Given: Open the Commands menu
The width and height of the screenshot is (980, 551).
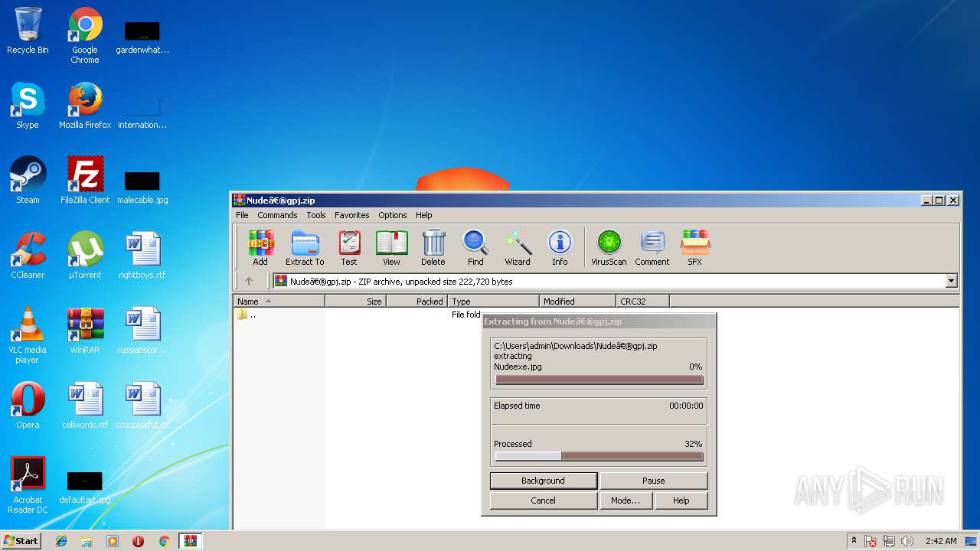Looking at the screenshot, I should pyautogui.click(x=277, y=215).
